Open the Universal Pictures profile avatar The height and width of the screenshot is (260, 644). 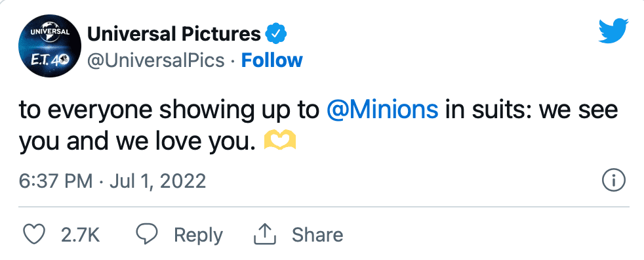click(50, 46)
